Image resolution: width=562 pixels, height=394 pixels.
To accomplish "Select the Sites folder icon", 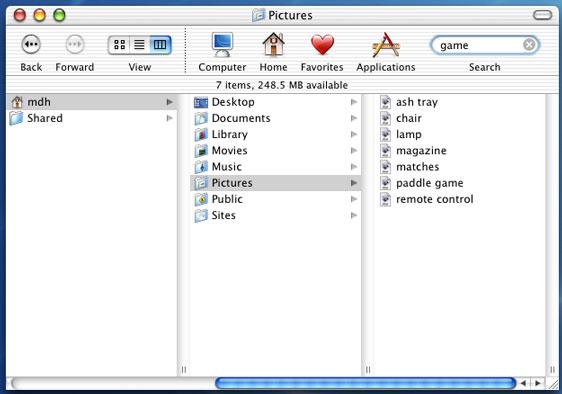I will 201,215.
